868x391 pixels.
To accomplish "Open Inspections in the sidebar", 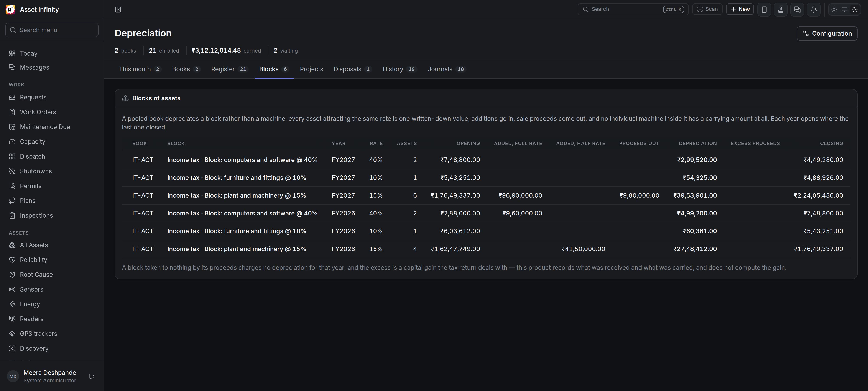I will (x=52, y=215).
